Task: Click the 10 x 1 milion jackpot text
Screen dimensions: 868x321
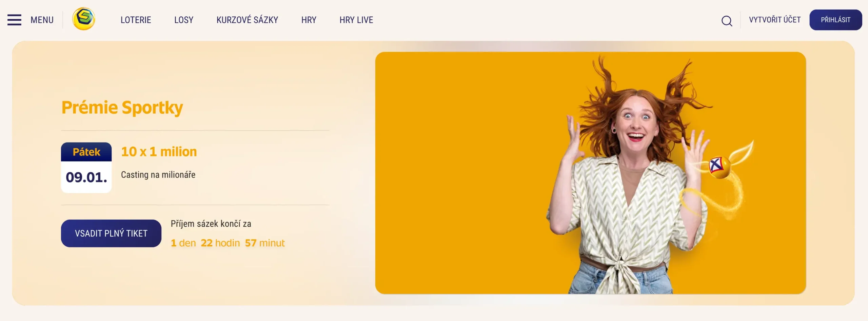Action: (x=159, y=152)
